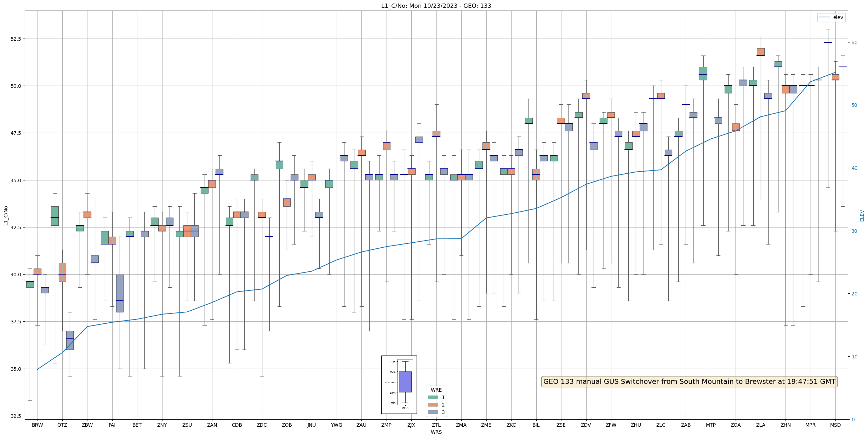The height and width of the screenshot is (438, 868).
Task: Click the ZLA orange WRE 2 box
Action: coord(760,52)
